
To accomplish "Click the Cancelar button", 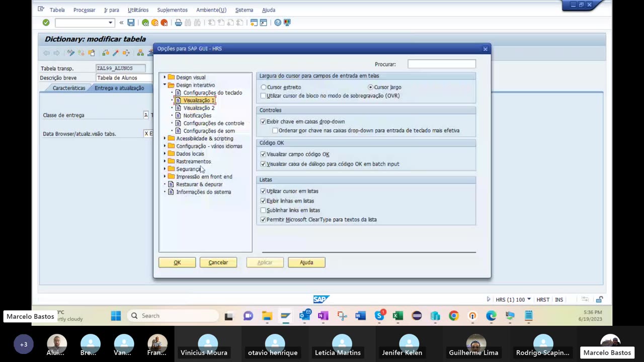I will click(x=218, y=262).
